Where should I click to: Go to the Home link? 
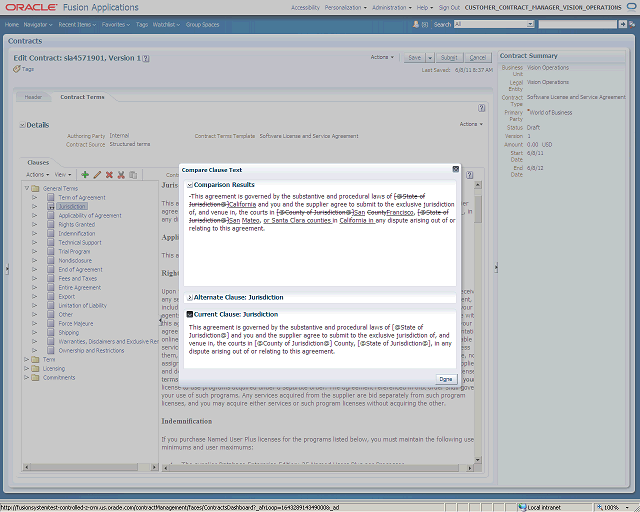click(x=12, y=24)
